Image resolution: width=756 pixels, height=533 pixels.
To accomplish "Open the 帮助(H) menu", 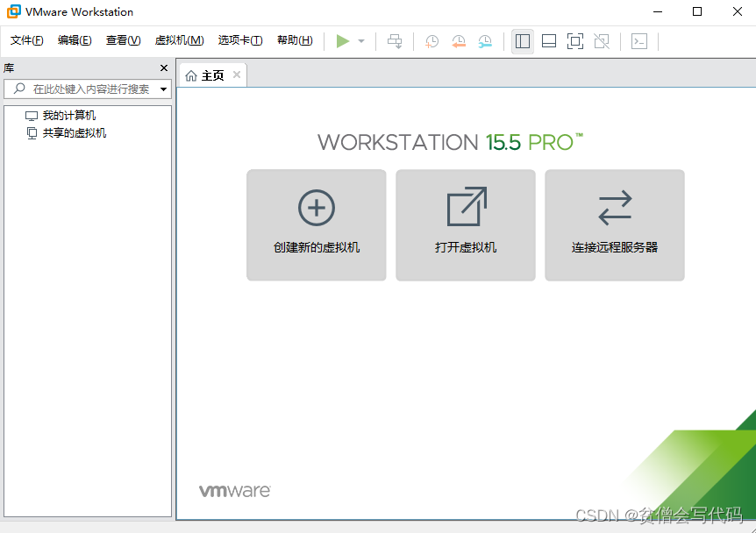I will [295, 40].
